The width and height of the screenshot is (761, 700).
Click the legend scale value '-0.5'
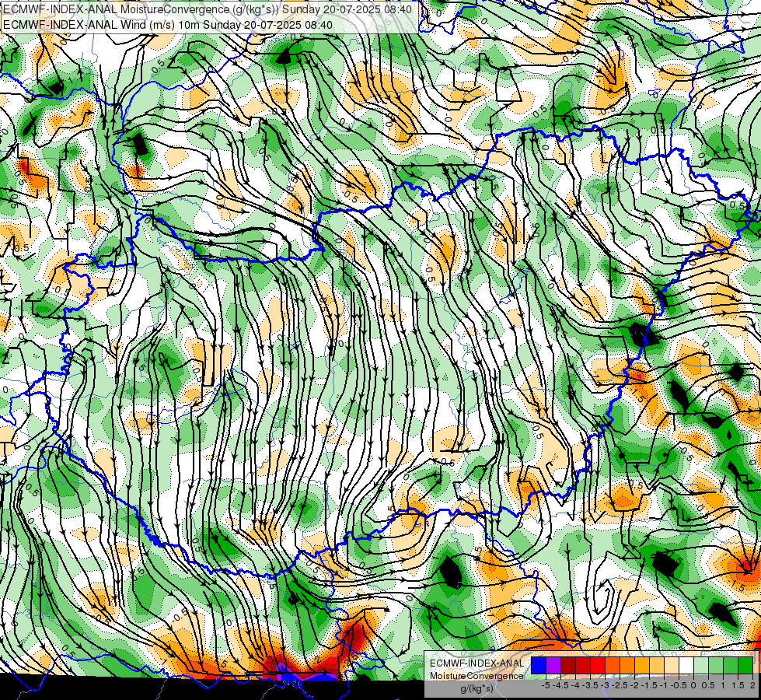[679, 685]
